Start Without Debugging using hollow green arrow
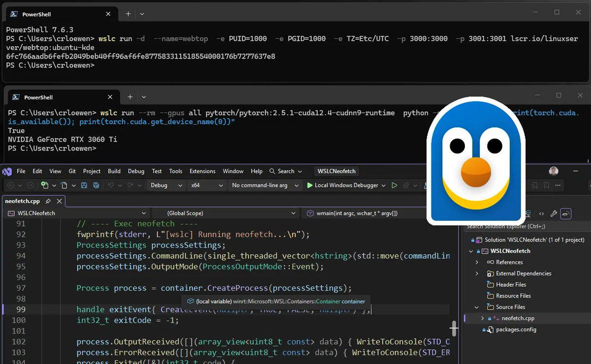Screen dimensions: 591x364 (x=394, y=185)
